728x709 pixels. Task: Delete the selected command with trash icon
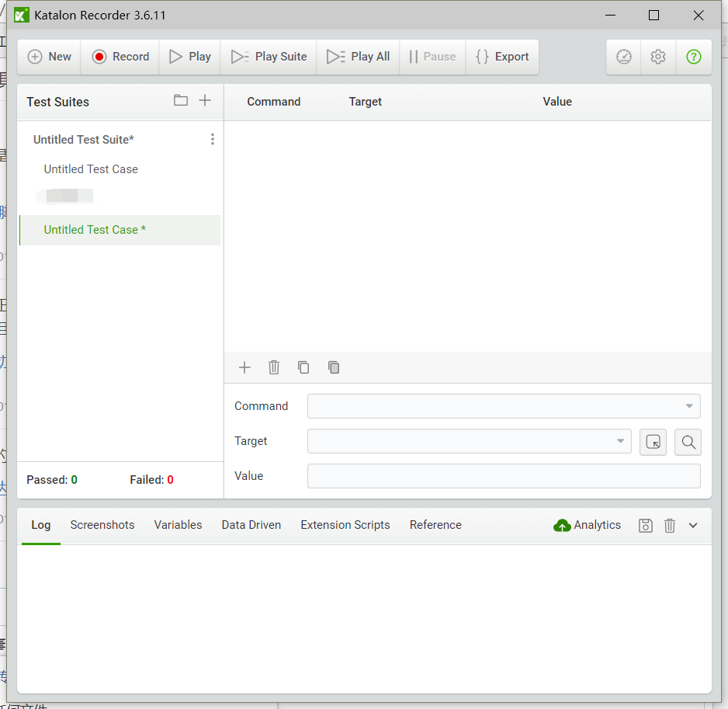pyautogui.click(x=274, y=367)
